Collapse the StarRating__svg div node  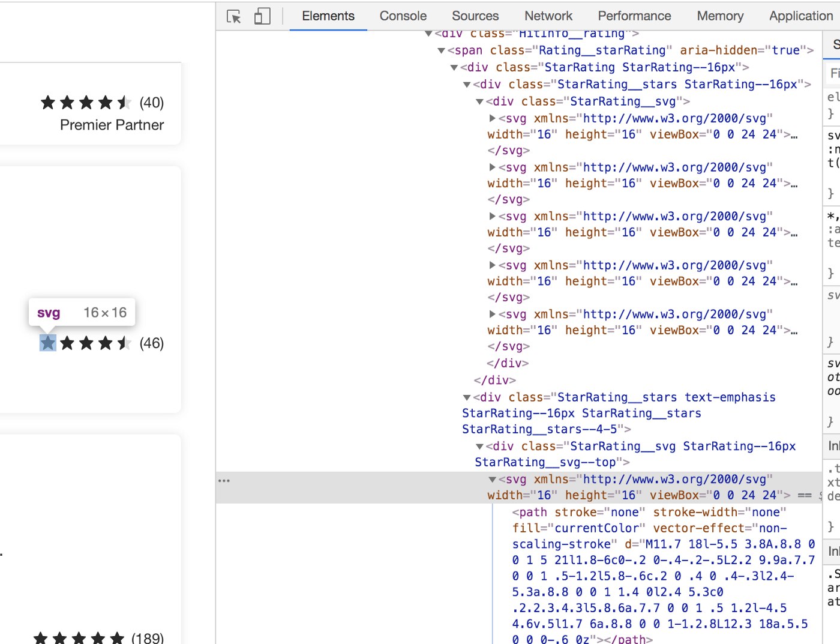pyautogui.click(x=480, y=102)
